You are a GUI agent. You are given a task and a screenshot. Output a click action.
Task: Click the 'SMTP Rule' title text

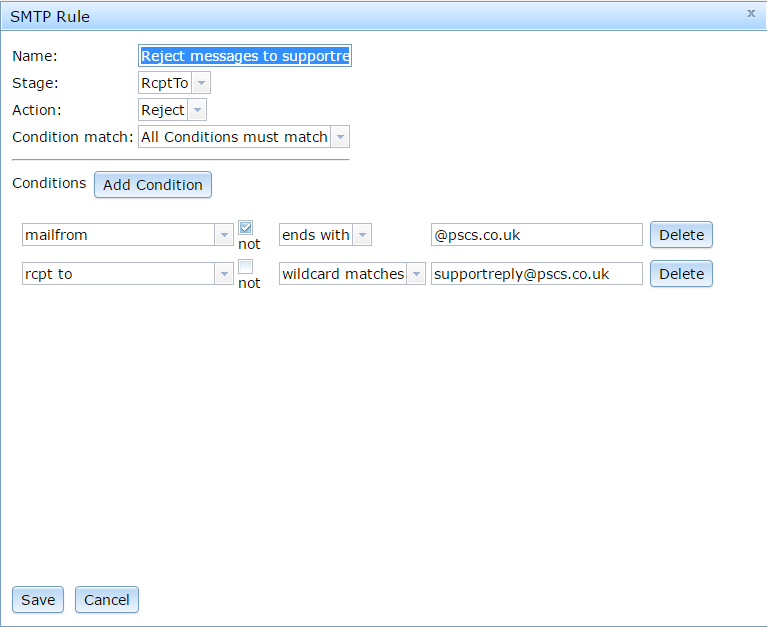(x=50, y=17)
